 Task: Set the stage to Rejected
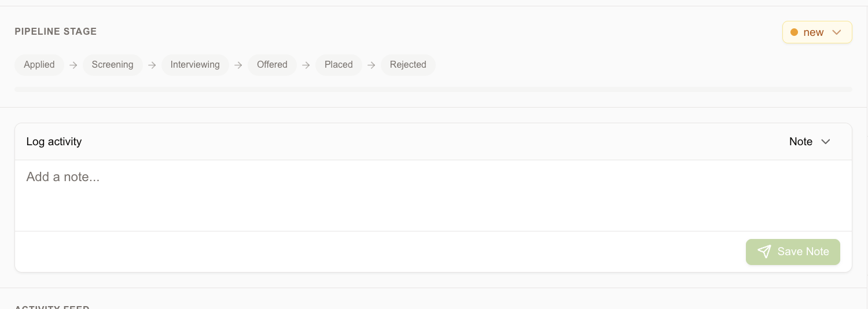408,65
